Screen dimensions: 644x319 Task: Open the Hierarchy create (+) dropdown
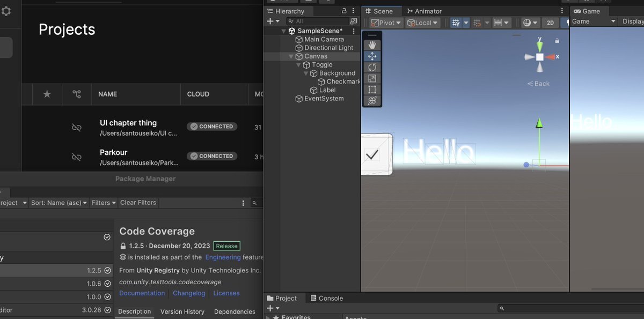[x=273, y=21]
